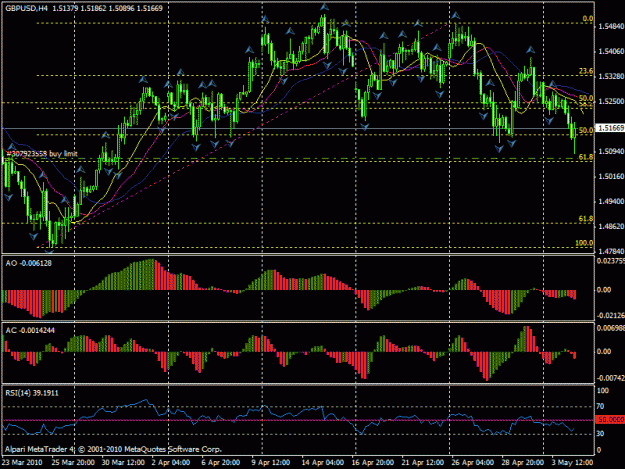This screenshot has width=625, height=469.
Task: Select the Fibonacci 61.8 label near 1.48620
Action: click(586, 219)
